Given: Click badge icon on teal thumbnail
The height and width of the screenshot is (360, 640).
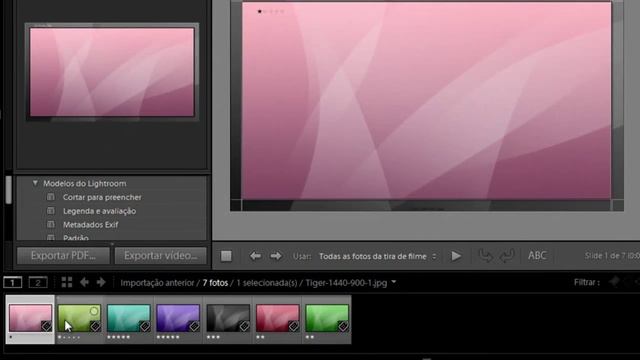Looking at the screenshot, I should coord(144,326).
